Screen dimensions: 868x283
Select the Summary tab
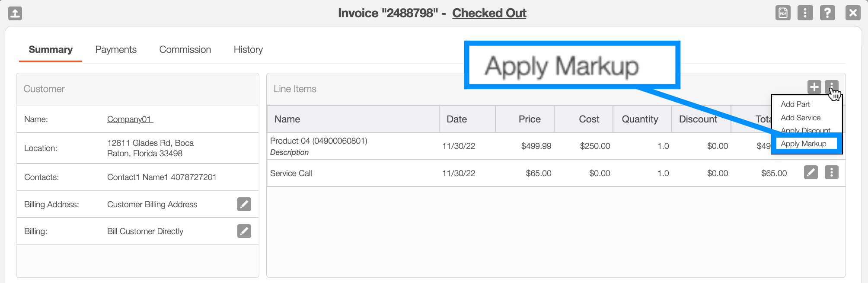51,50
